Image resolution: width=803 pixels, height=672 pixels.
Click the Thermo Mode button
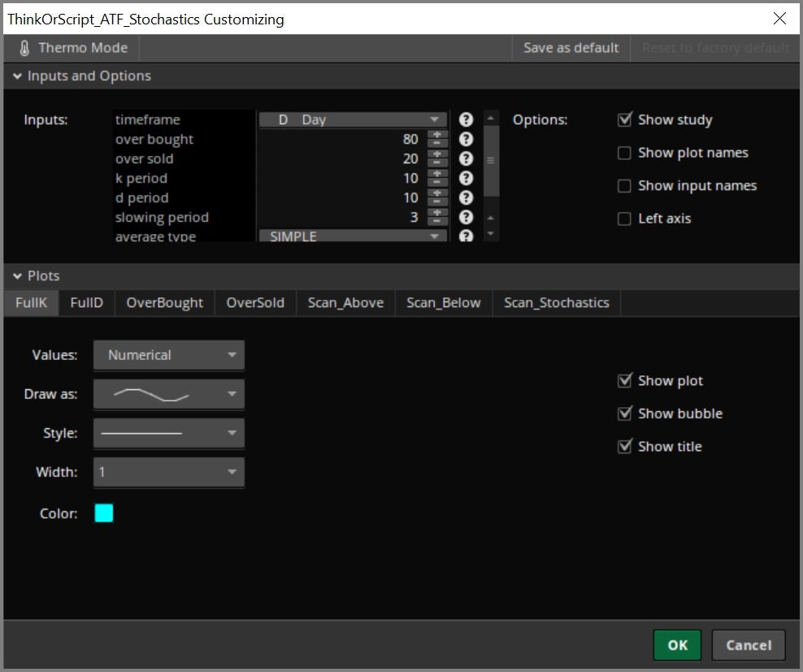tap(72, 48)
